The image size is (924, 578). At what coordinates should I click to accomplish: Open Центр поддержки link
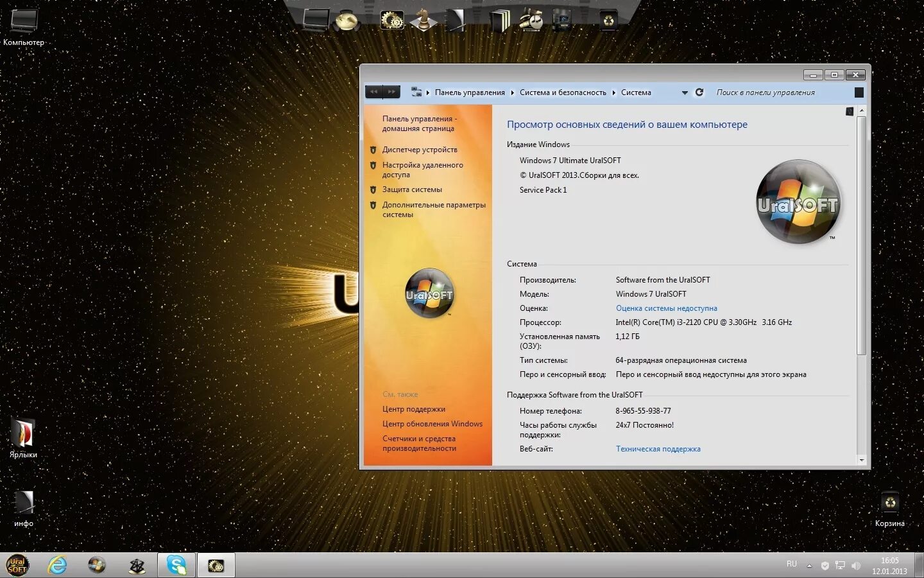coord(414,409)
